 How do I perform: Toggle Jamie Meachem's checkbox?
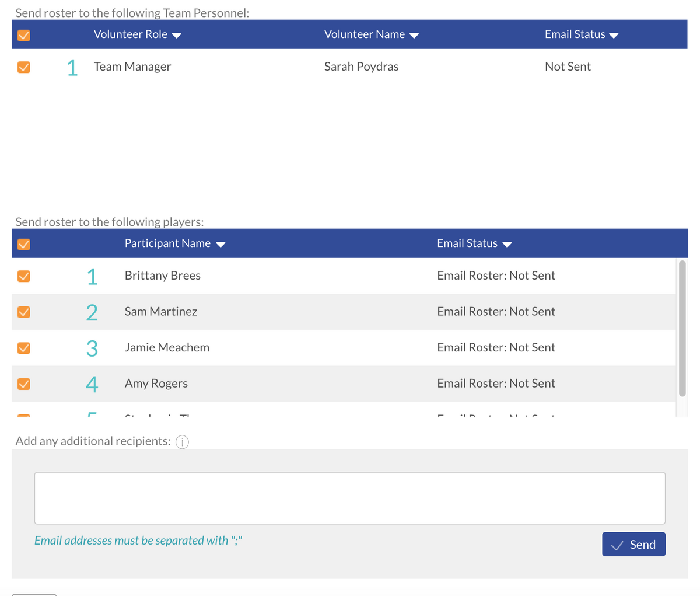click(23, 347)
